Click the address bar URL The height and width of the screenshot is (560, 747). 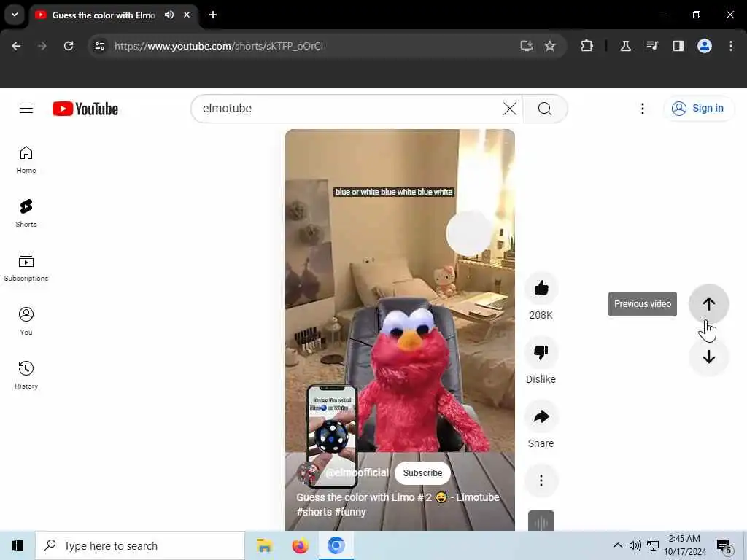219,46
